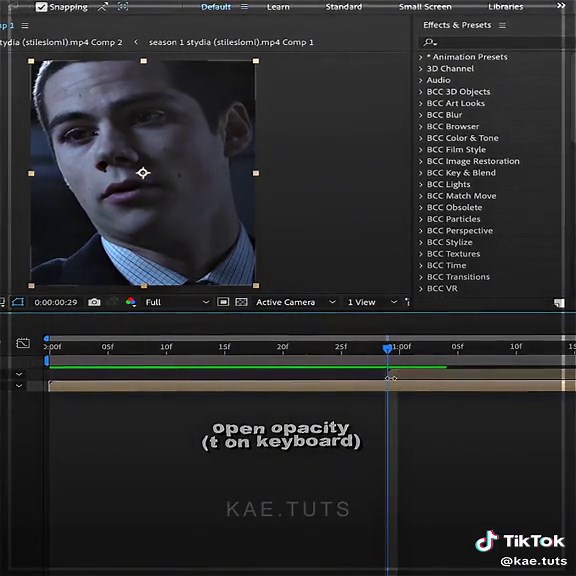Switch to the Libraries workspace
This screenshot has width=576, height=576.
pos(505,7)
